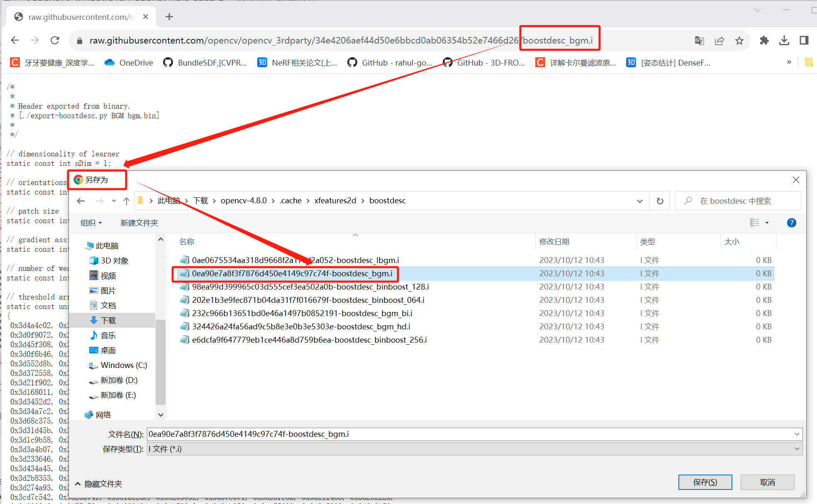Click the 保存(S) button
The width and height of the screenshot is (817, 504).
pos(705,482)
